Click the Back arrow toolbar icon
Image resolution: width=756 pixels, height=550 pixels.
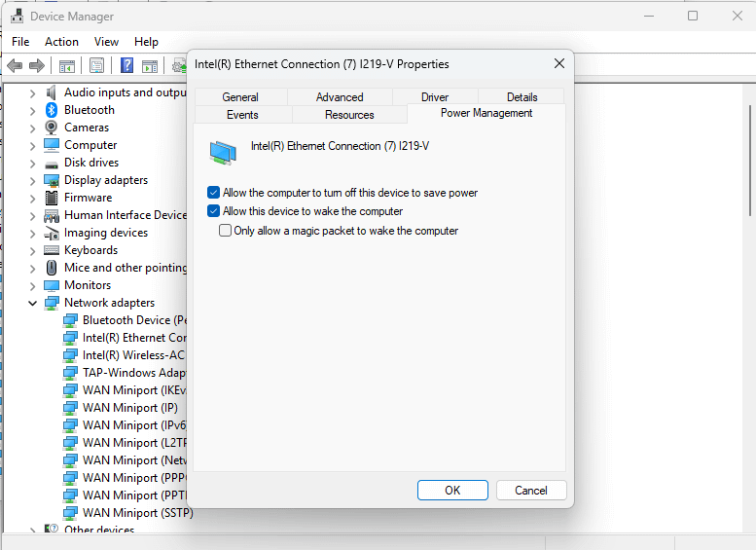click(x=15, y=65)
